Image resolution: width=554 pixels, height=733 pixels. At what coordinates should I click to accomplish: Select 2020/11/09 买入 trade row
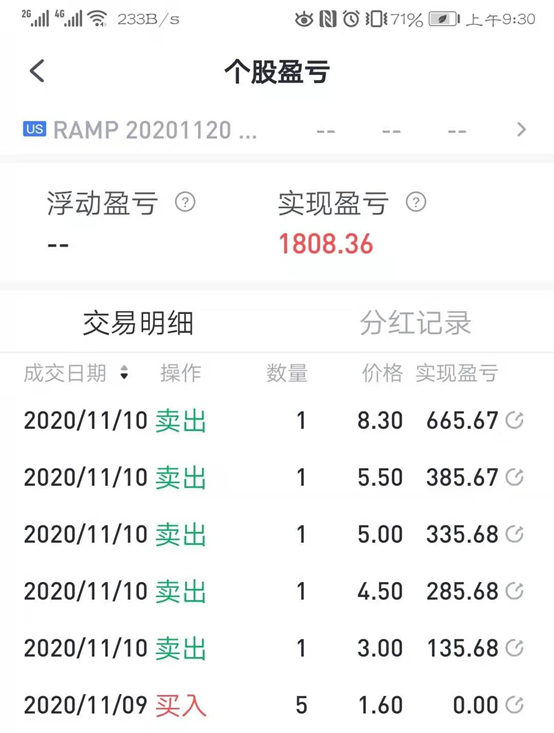click(277, 705)
